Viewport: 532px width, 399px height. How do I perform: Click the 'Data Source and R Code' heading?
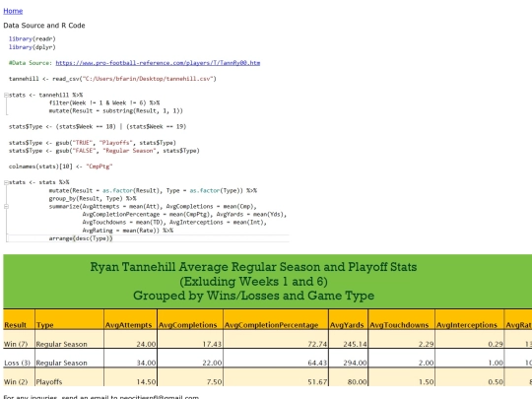coord(44,26)
